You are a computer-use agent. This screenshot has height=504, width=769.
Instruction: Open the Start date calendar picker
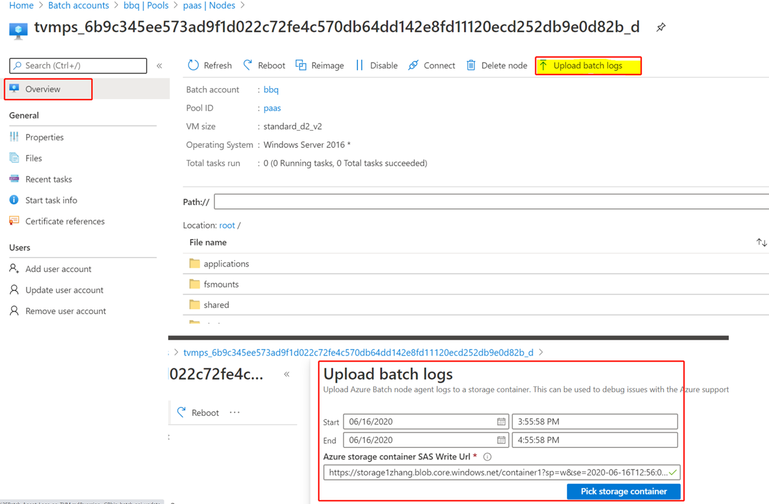pyautogui.click(x=501, y=422)
